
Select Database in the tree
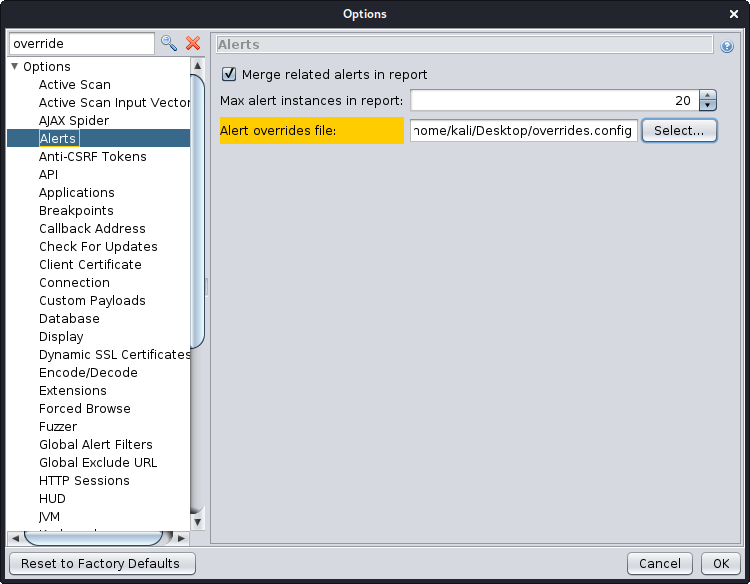(69, 319)
